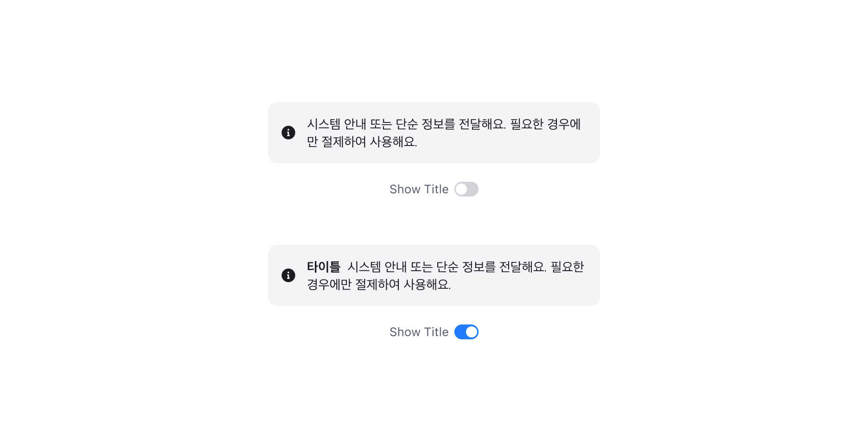The width and height of the screenshot is (868, 445).
Task: Click 정보를 전달해요 in the titled callout
Action: coord(504,267)
